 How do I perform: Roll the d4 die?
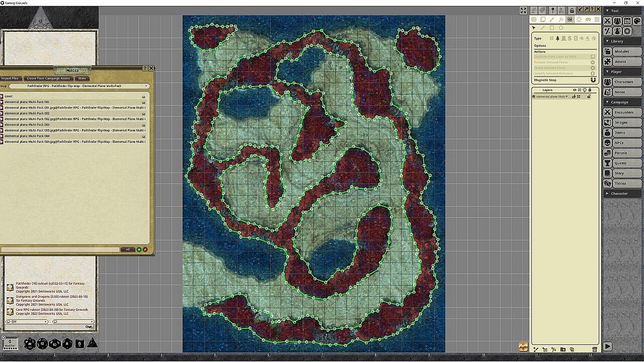(x=92, y=343)
